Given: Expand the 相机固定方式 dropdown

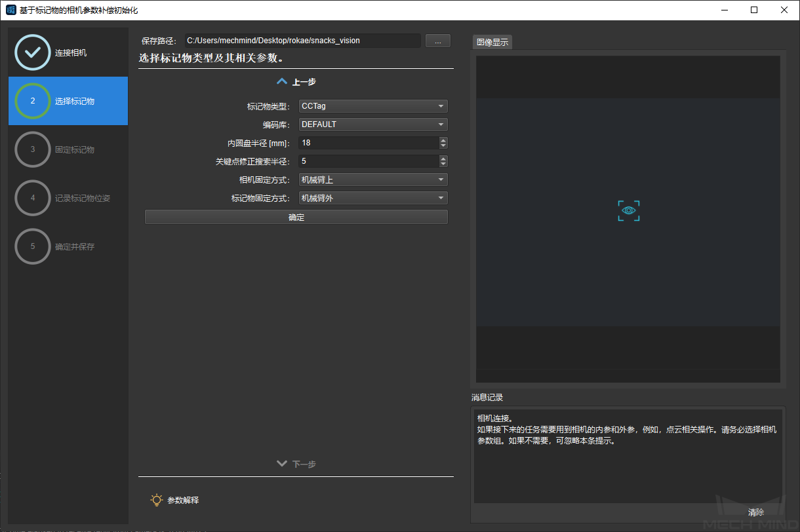Looking at the screenshot, I should coord(372,180).
